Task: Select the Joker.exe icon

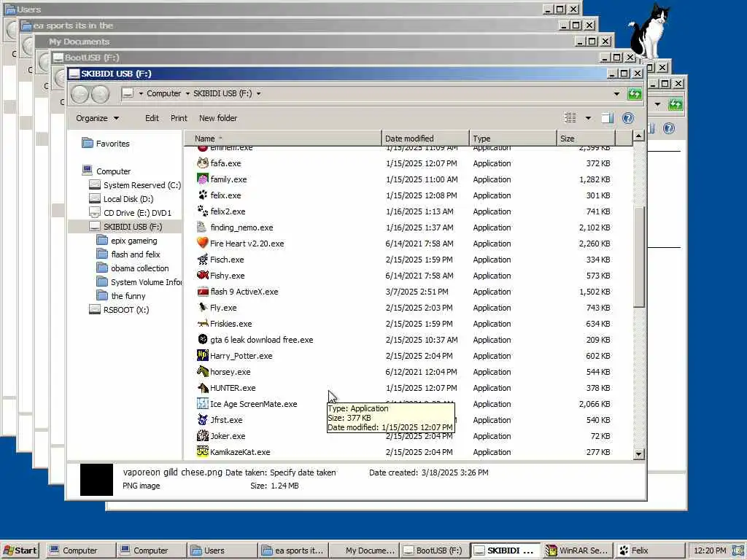Action: tap(203, 436)
